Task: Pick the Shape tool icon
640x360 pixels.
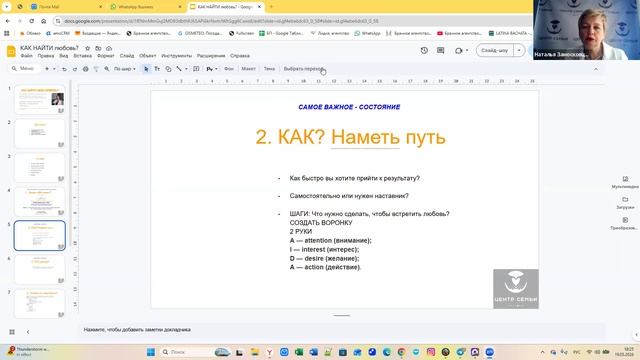Action: [168, 69]
